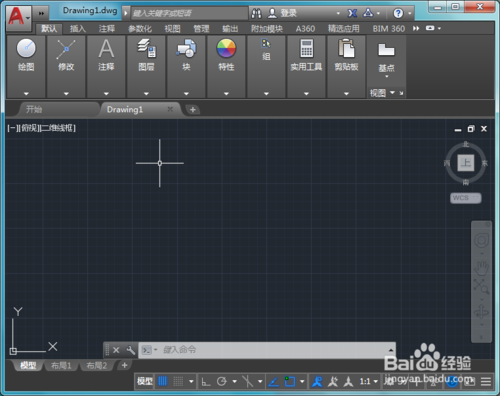
Task: Open the AutoCAD application menu dropdown
Action: point(19,16)
